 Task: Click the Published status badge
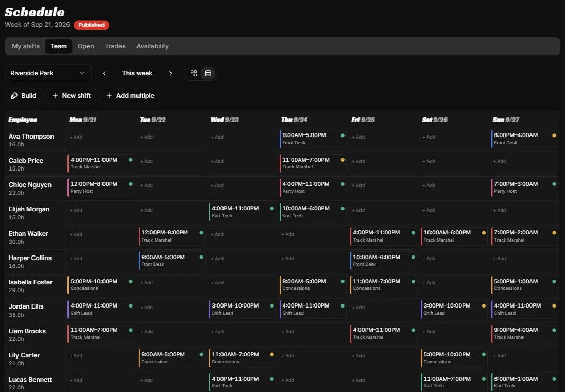pos(92,25)
